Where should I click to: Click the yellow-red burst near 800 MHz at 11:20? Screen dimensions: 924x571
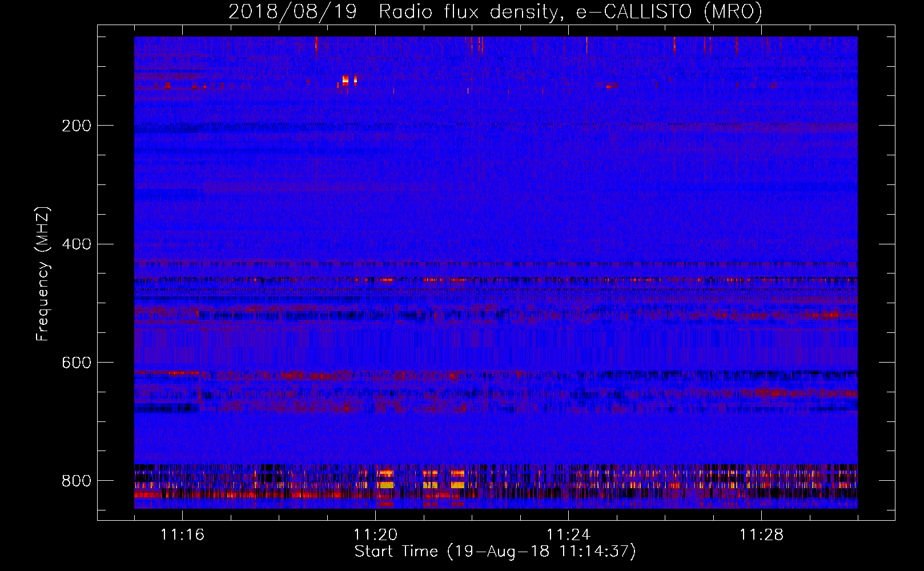(x=386, y=479)
